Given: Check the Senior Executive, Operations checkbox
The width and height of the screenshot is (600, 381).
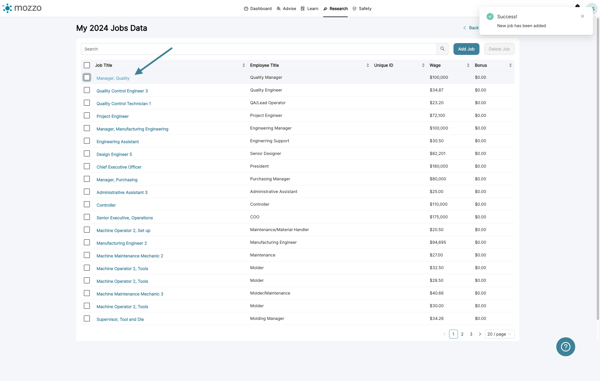Looking at the screenshot, I should (87, 217).
